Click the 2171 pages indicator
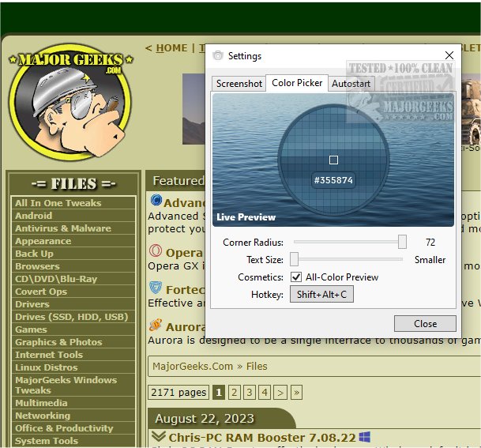Image resolution: width=481 pixels, height=448 pixels. tap(178, 392)
